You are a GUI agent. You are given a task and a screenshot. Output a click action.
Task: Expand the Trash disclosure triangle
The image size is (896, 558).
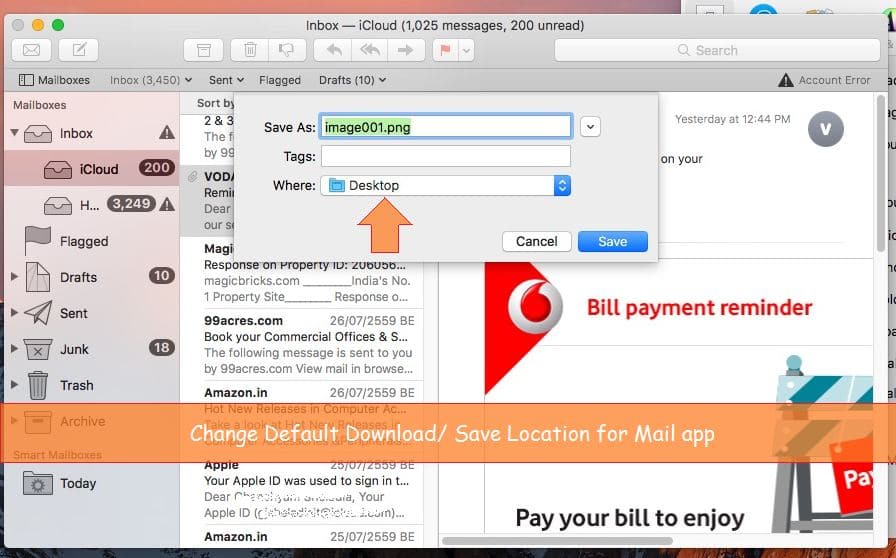[x=14, y=385]
